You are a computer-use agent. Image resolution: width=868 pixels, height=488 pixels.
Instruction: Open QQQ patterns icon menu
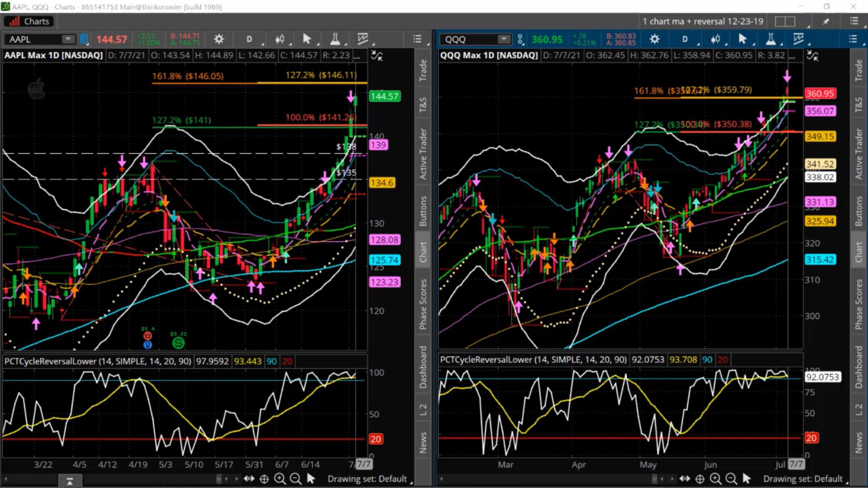[798, 39]
